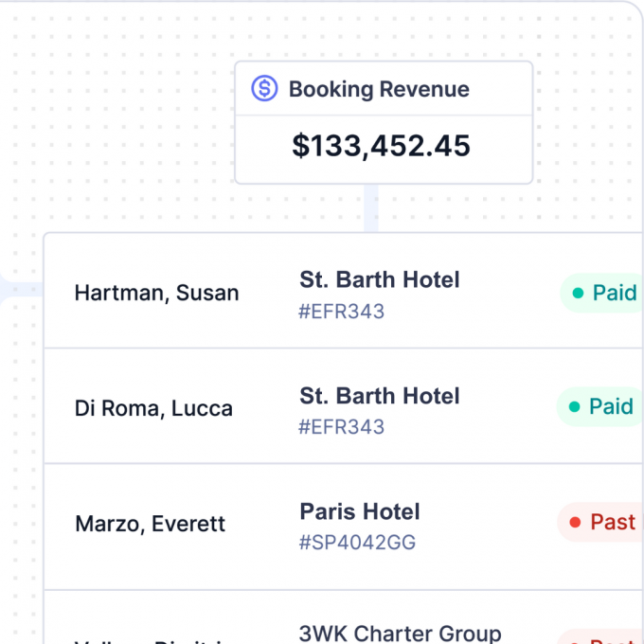The width and height of the screenshot is (644, 644).
Task: Open Hartman, Susan's guest record
Action: (x=156, y=293)
